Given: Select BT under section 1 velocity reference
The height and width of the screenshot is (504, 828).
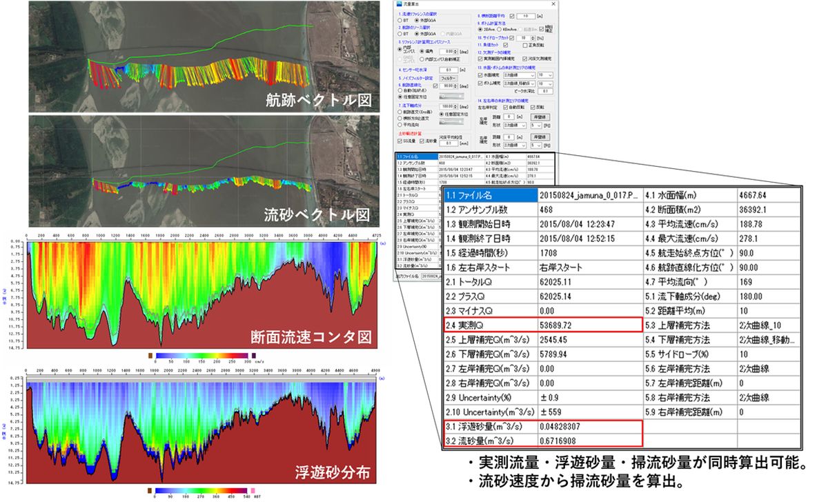Looking at the screenshot, I should pos(400,21).
